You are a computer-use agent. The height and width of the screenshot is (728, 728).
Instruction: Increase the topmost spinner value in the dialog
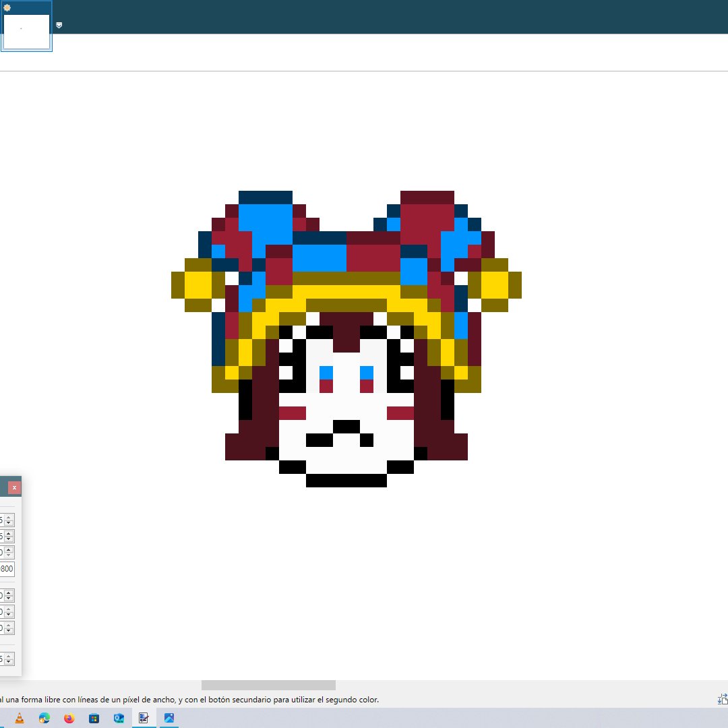pyautogui.click(x=9, y=517)
